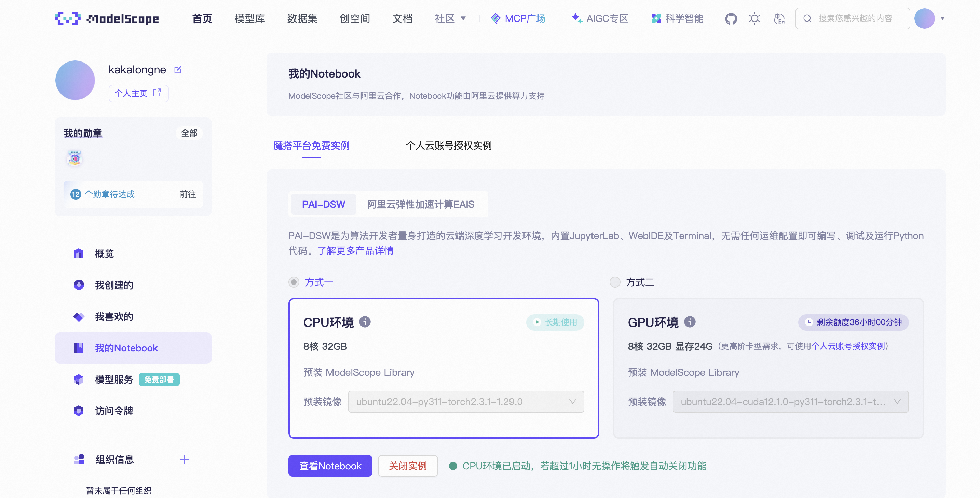
Task: Expand the CPU 预装镜像 dropdown
Action: tap(466, 402)
